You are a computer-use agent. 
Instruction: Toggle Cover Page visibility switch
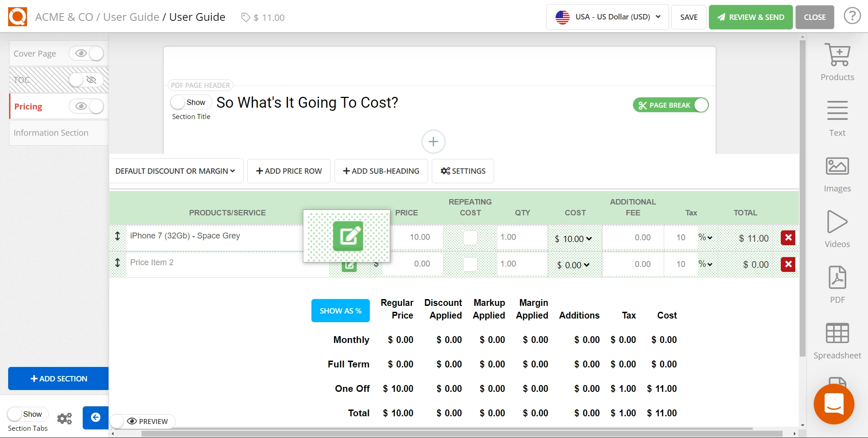86,53
